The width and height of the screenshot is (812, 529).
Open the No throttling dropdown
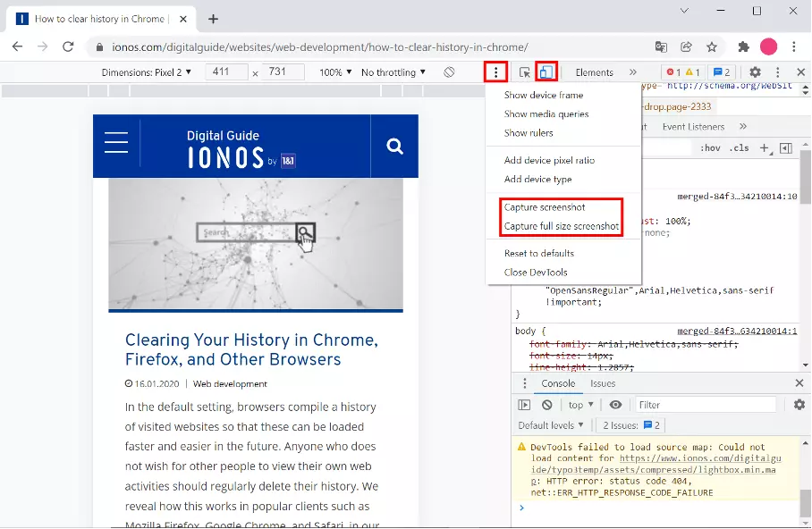click(x=393, y=72)
